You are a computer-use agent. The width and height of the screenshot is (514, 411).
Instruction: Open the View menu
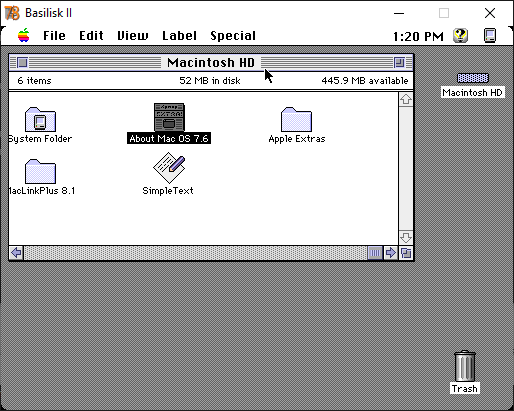133,36
